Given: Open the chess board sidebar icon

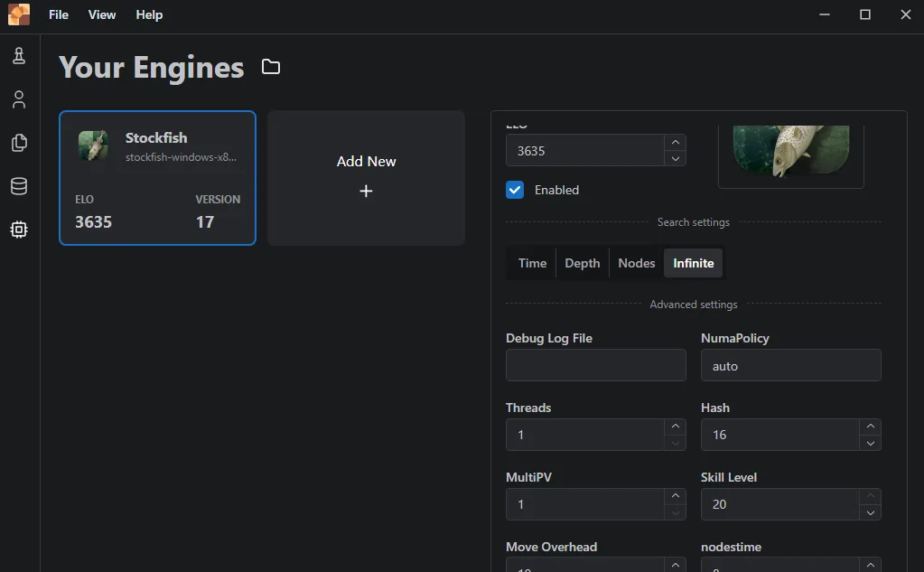Looking at the screenshot, I should click(x=19, y=56).
